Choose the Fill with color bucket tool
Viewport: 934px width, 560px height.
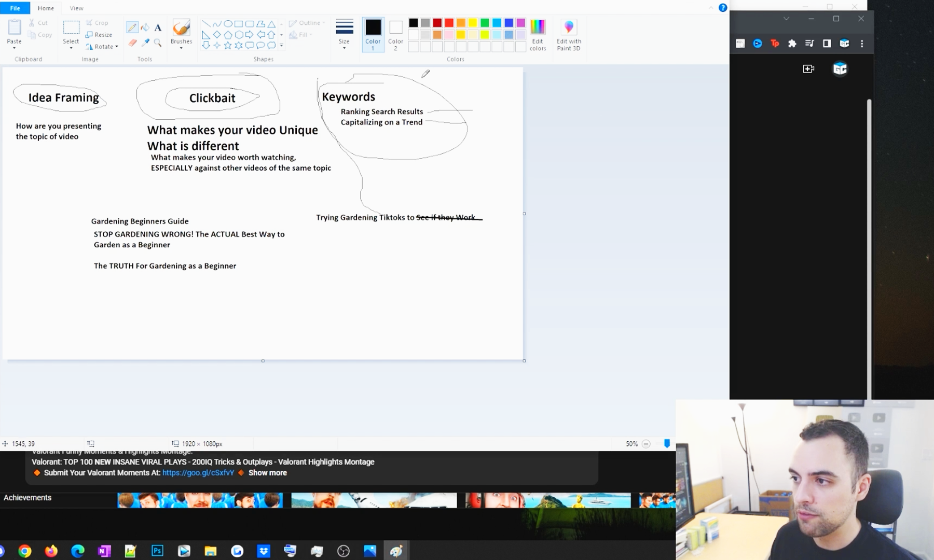(x=145, y=27)
